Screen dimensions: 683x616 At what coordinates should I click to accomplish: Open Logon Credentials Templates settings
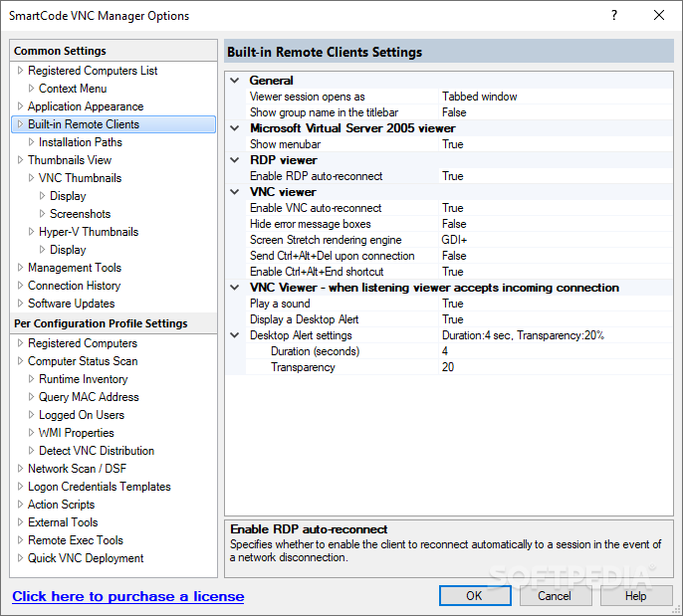[x=100, y=486]
